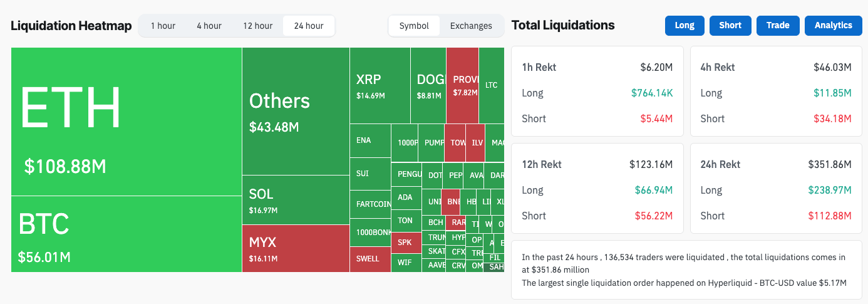Click the XRP $14.69M tile
Viewport: 868px width, 304px height.
380,86
